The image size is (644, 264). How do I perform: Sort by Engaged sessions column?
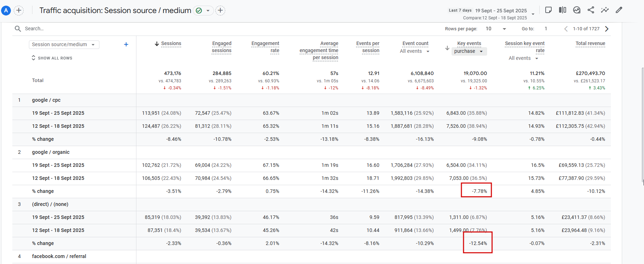point(222,47)
